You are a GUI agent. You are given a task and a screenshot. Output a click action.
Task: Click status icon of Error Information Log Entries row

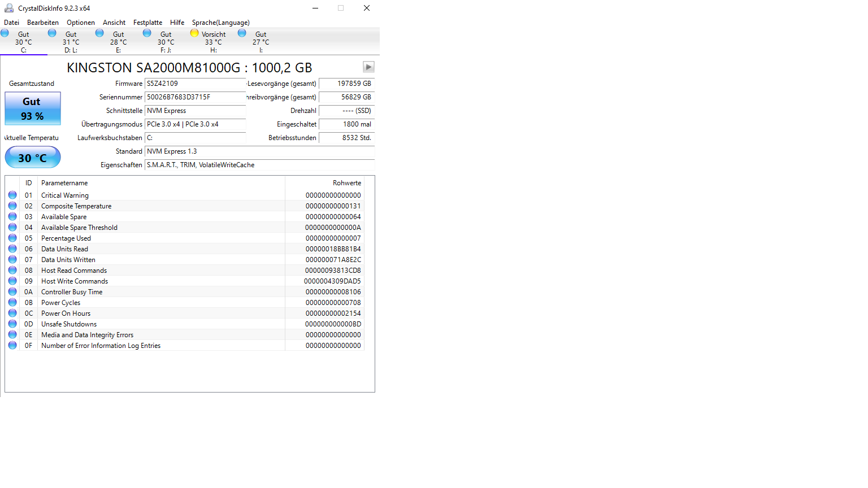(12, 345)
